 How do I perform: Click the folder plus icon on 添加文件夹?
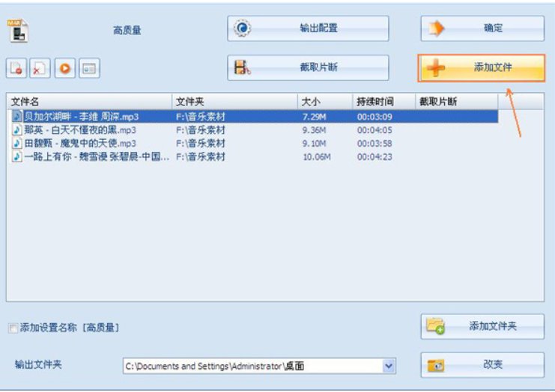pyautogui.click(x=436, y=326)
